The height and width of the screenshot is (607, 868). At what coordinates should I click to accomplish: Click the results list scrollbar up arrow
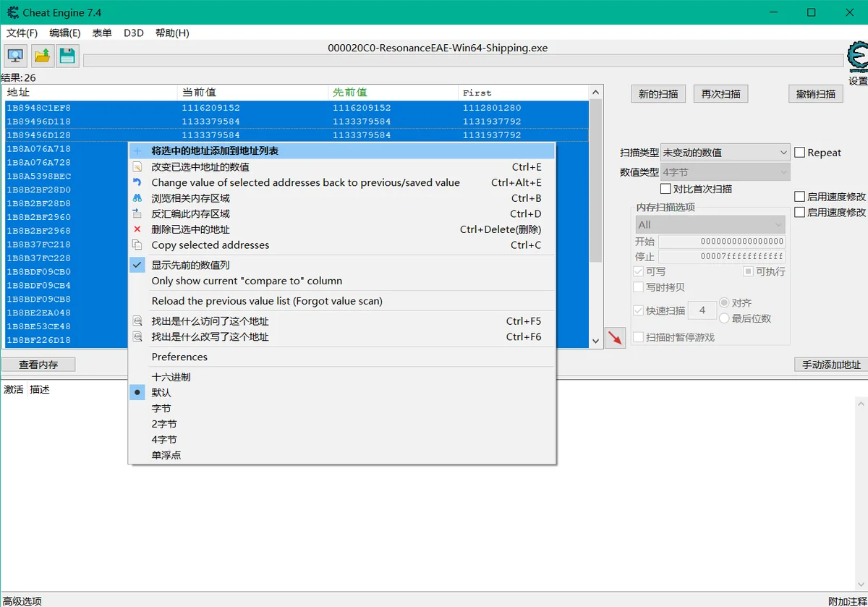point(596,93)
